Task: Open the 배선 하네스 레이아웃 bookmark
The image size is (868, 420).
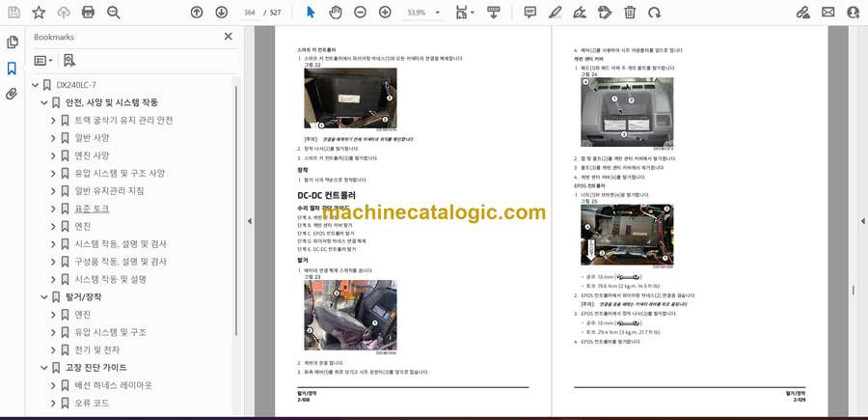Action: tap(114, 385)
